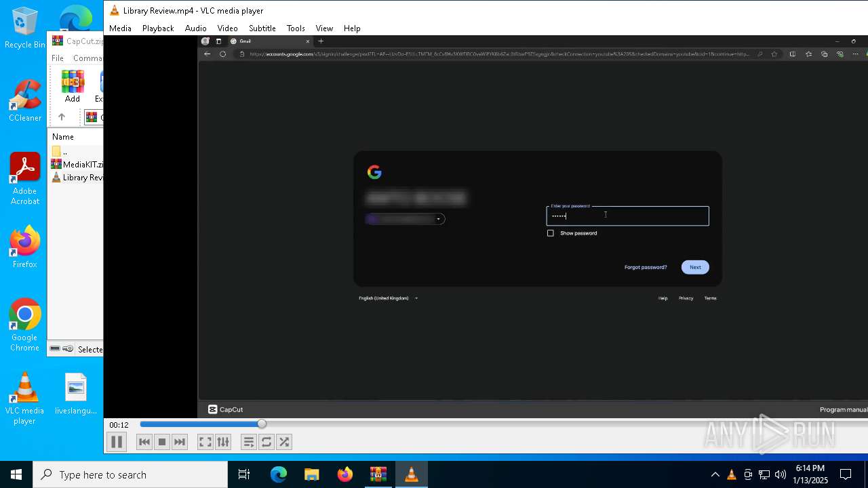Select the liveslangu file on desktop
Viewport: 868px width, 488px height.
click(76, 394)
